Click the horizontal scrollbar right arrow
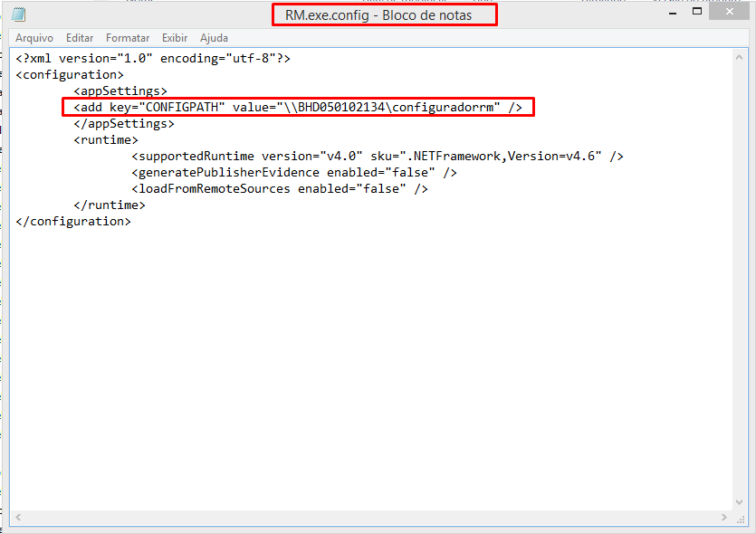 pos(723,517)
